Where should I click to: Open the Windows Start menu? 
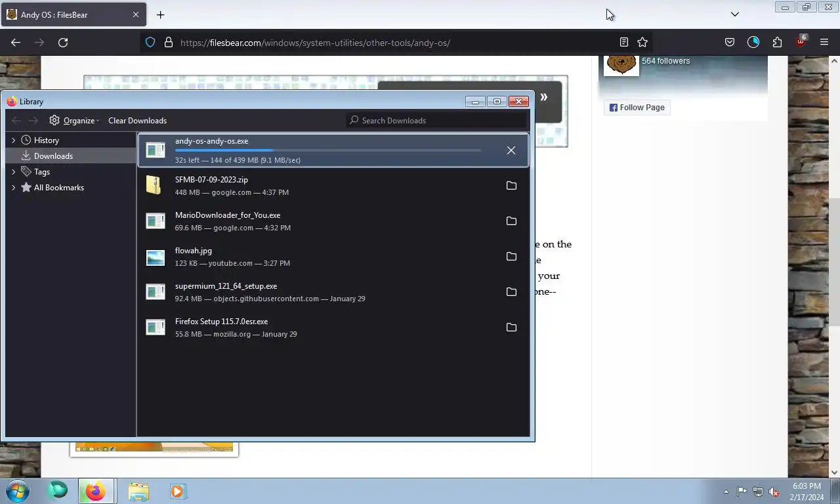click(18, 491)
